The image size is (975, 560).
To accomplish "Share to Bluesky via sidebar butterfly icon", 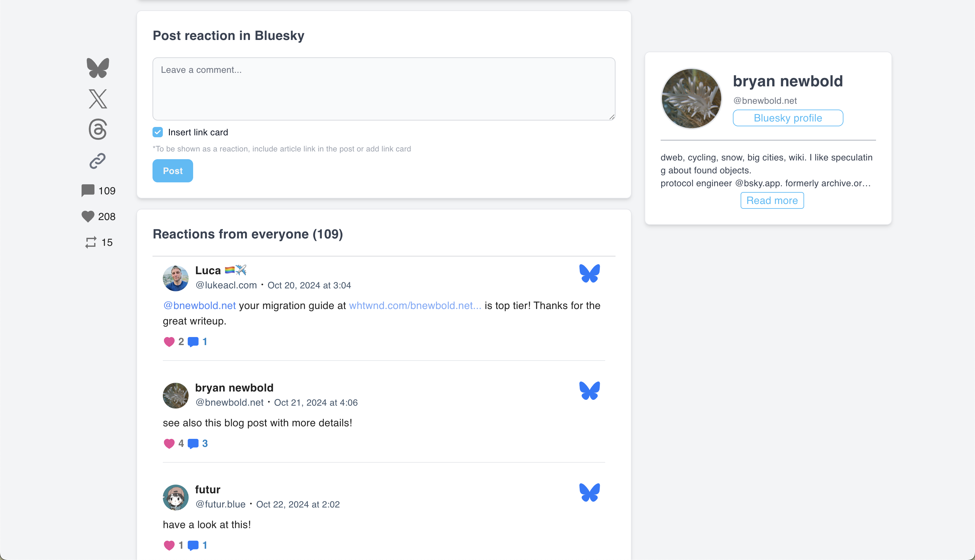I will (98, 68).
